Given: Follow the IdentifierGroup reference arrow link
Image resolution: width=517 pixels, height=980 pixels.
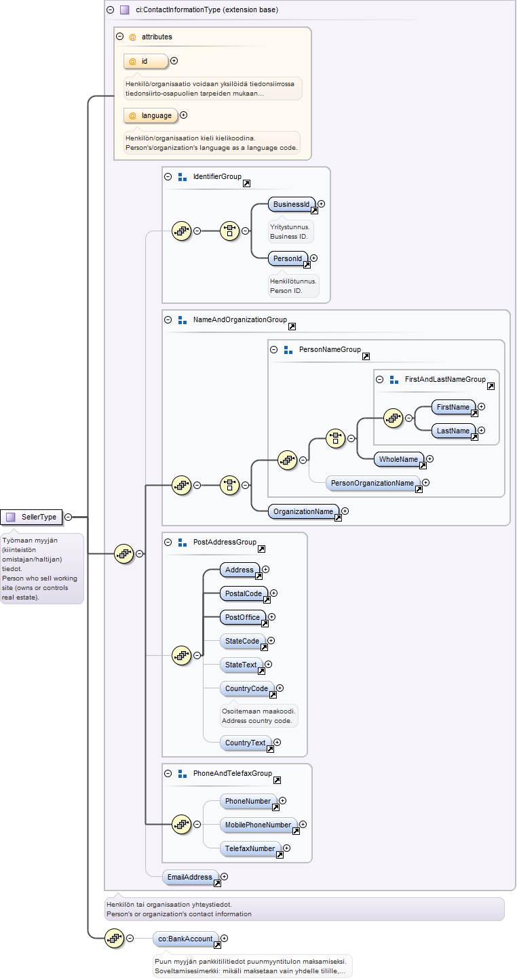Looking at the screenshot, I should pos(247,183).
